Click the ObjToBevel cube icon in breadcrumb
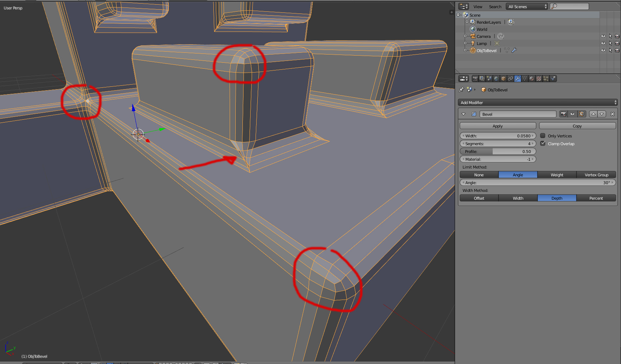The image size is (621, 364). [483, 90]
